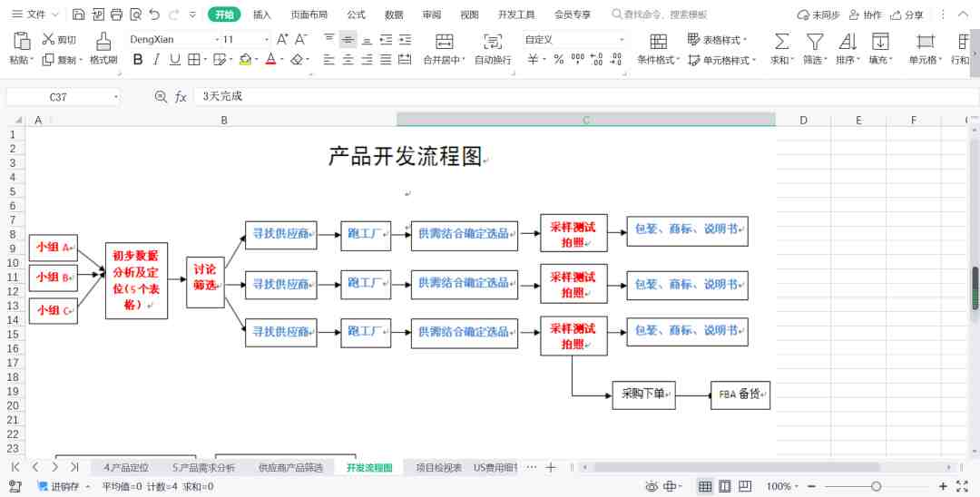Image resolution: width=980 pixels, height=497 pixels.
Task: Click the 分享 (Share) button
Action: [906, 15]
